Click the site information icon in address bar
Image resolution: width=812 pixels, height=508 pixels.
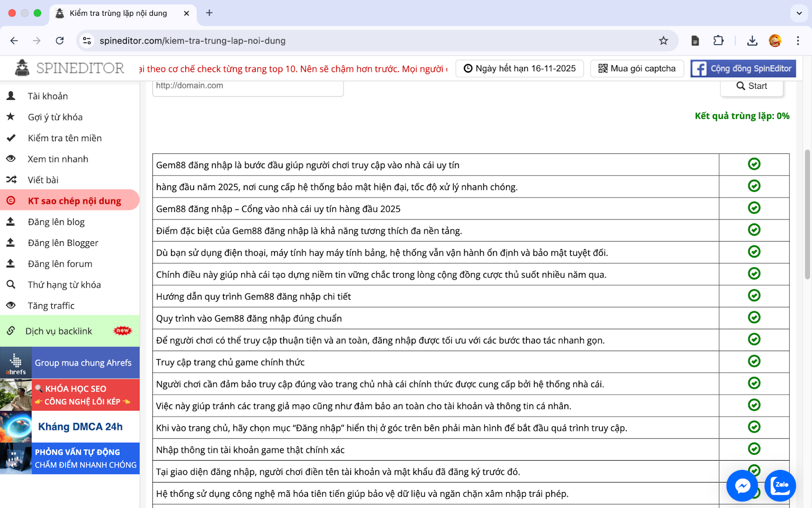click(87, 41)
